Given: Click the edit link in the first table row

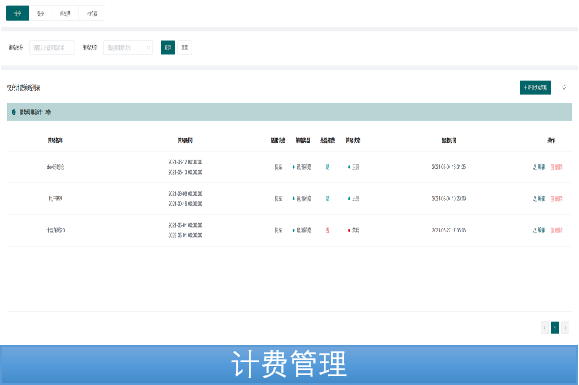Looking at the screenshot, I should coord(539,167).
